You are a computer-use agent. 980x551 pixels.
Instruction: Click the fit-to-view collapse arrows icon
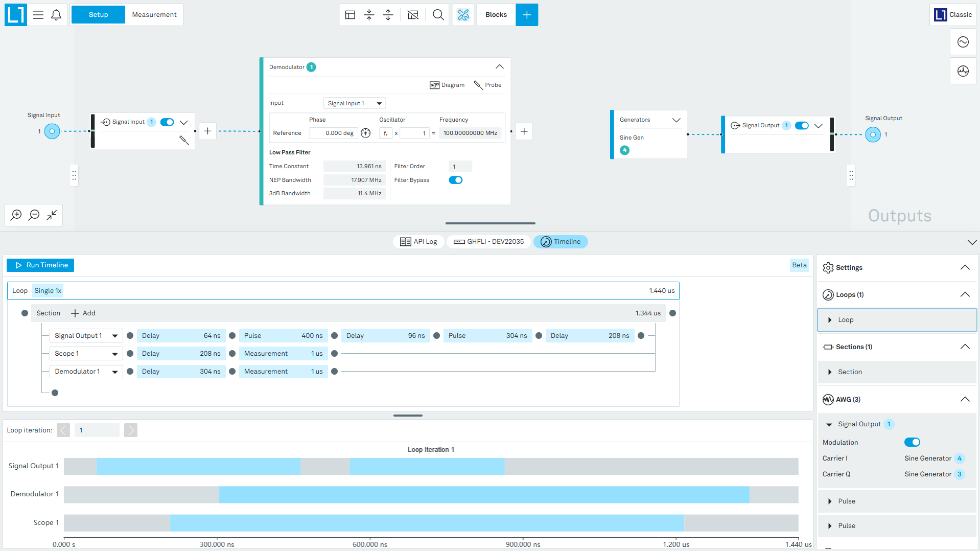52,215
